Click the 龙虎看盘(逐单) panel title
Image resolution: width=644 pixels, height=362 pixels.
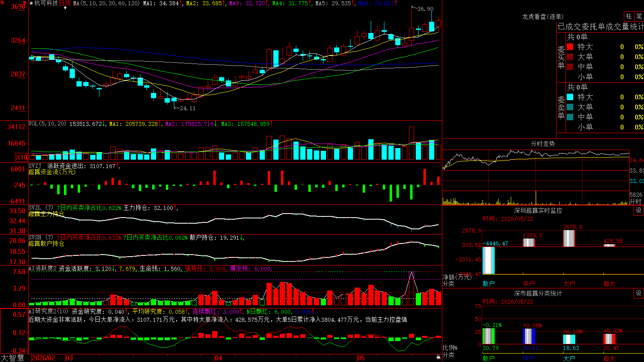543,16
